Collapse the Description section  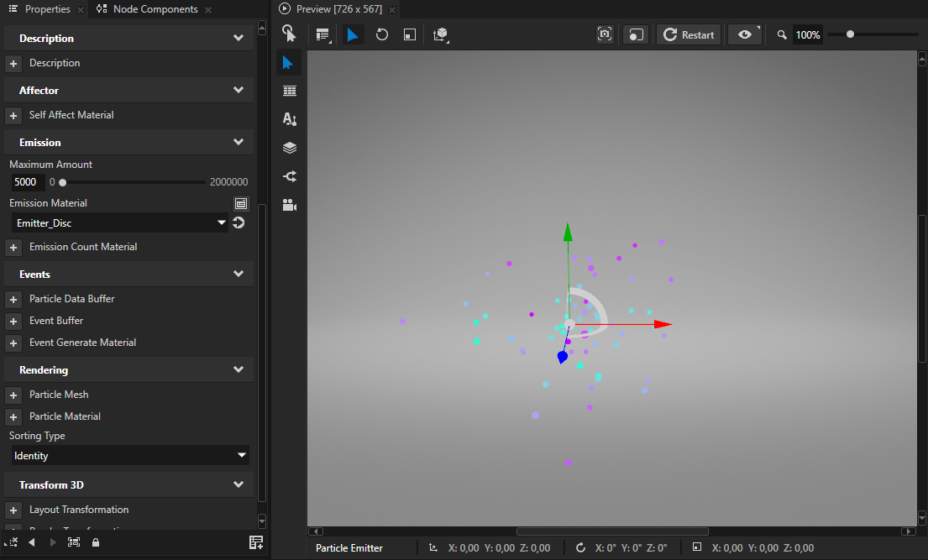click(x=239, y=38)
